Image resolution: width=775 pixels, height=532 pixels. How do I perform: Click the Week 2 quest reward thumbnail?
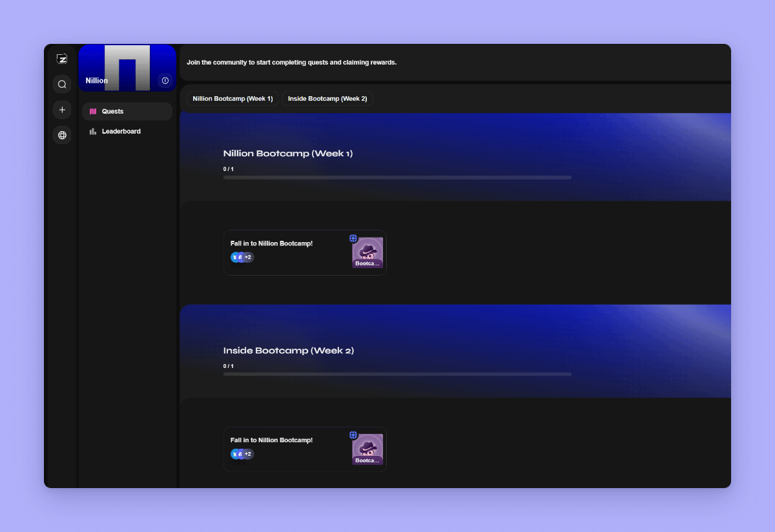pyautogui.click(x=367, y=449)
